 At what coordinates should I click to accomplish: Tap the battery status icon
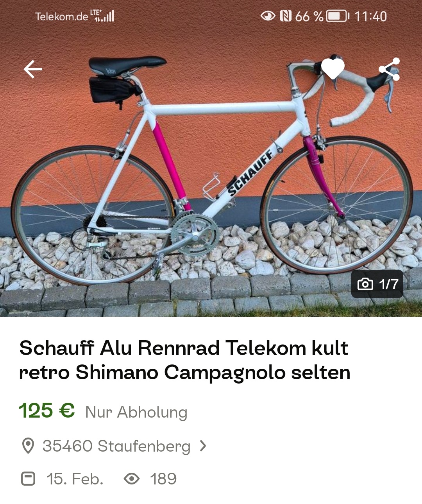(x=338, y=16)
